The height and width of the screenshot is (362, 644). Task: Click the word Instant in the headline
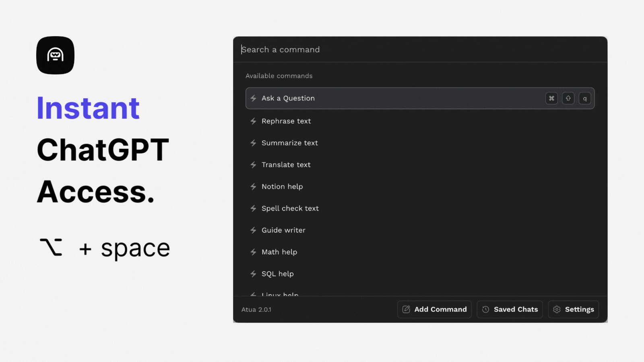(88, 108)
